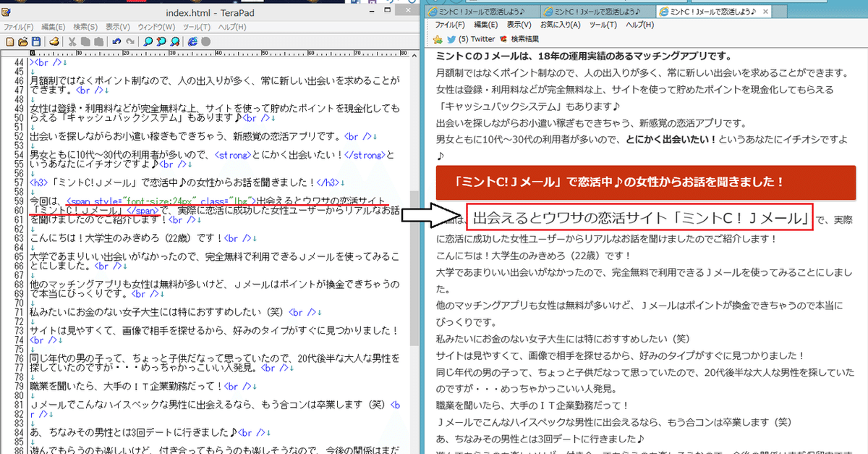
Task: Click the Copy icon in TeraPad toolbar
Action: [x=85, y=42]
